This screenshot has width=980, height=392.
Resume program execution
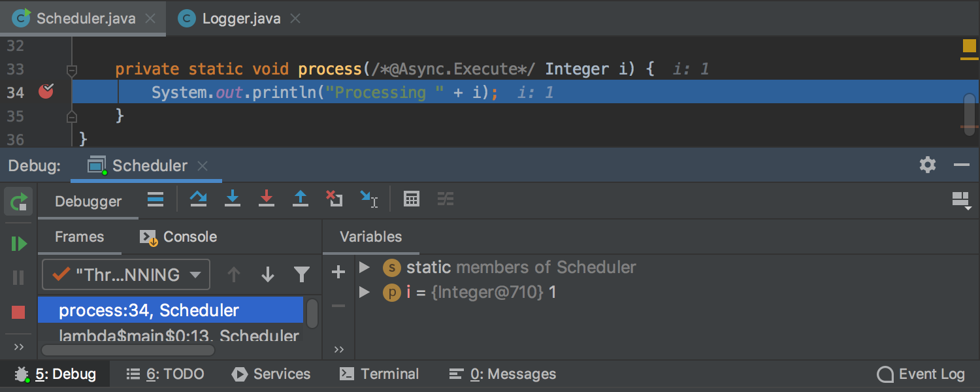[19, 244]
